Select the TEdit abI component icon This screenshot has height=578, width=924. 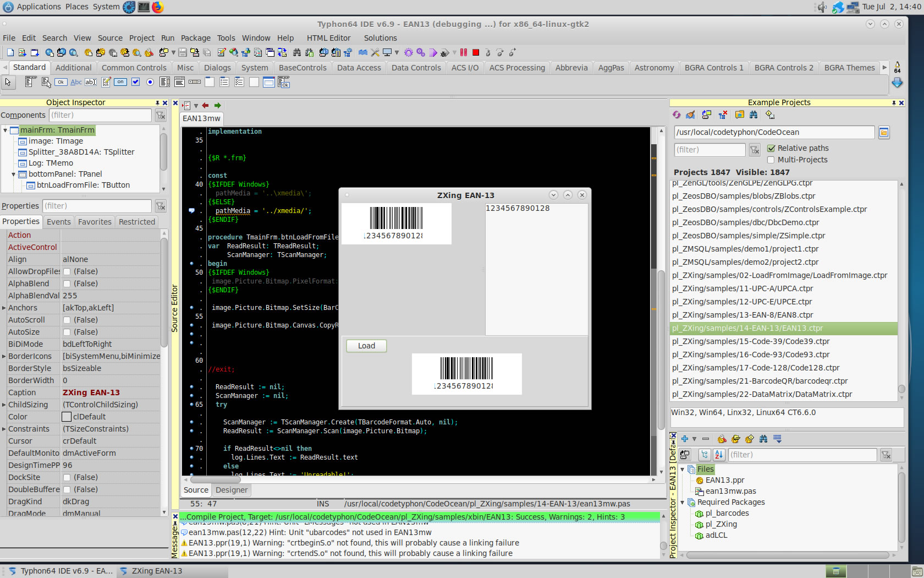(x=91, y=82)
